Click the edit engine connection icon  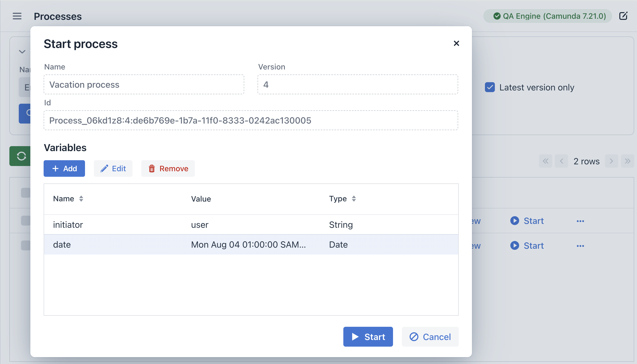pyautogui.click(x=623, y=16)
